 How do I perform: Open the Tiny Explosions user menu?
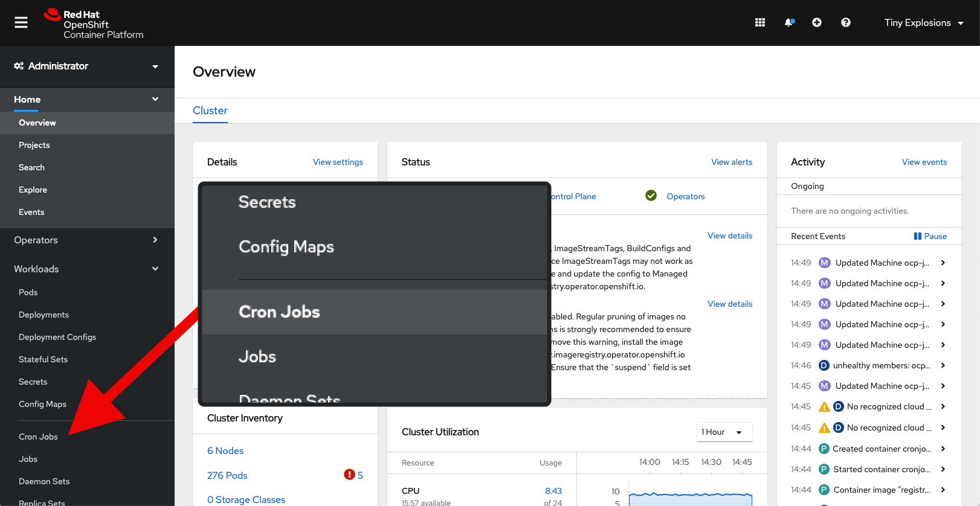(x=924, y=23)
